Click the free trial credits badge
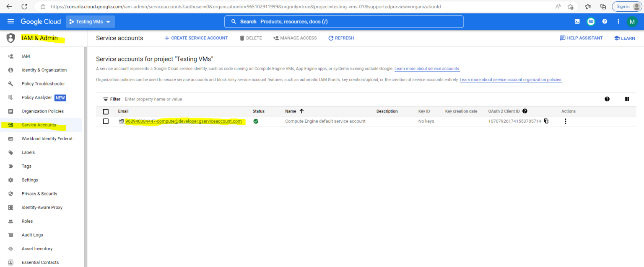Screen dimensions: 644x267 (591, 21)
